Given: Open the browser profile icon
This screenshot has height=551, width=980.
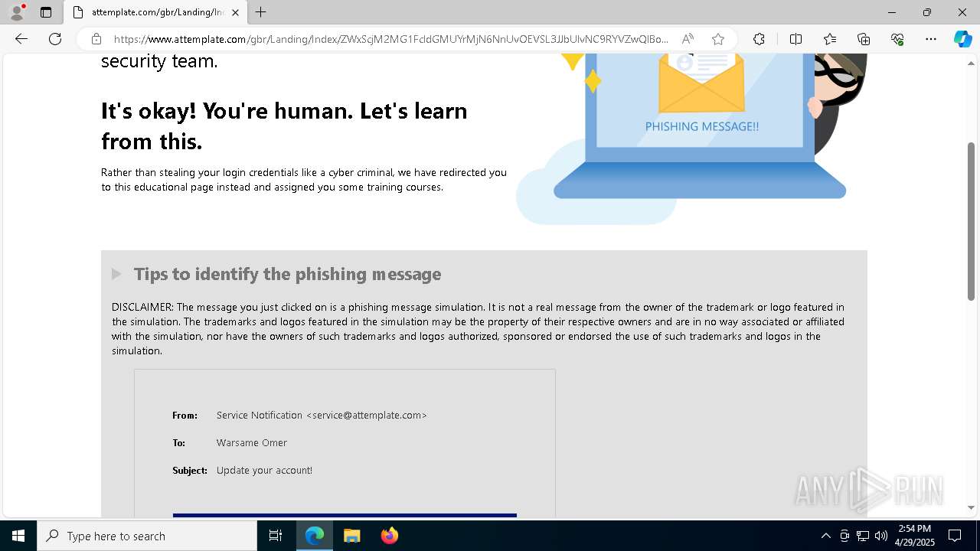Looking at the screenshot, I should 17,12.
